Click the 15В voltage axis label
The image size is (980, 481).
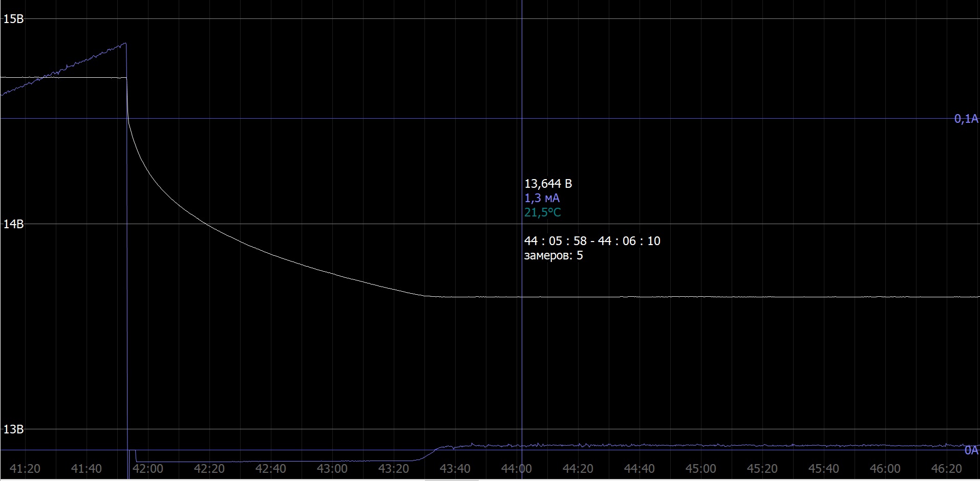pos(13,19)
